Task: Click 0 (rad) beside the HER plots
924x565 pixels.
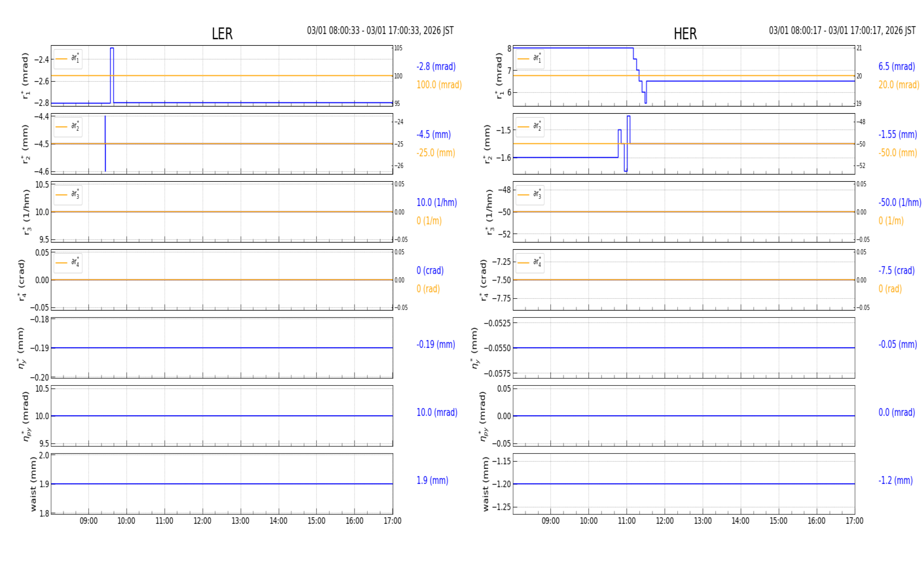Action: pos(890,289)
